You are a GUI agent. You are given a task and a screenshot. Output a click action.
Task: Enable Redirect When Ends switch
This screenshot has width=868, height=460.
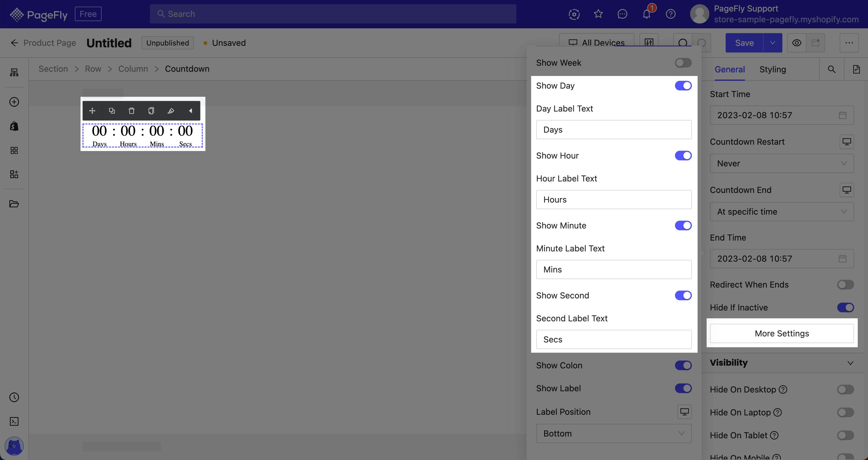coord(845,285)
